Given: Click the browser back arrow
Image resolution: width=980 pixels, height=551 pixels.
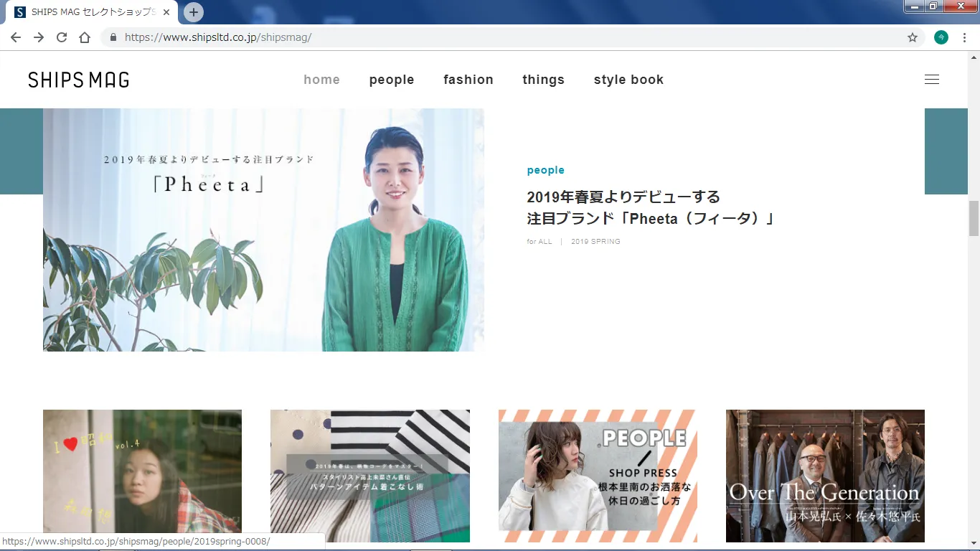Looking at the screenshot, I should pos(16,37).
